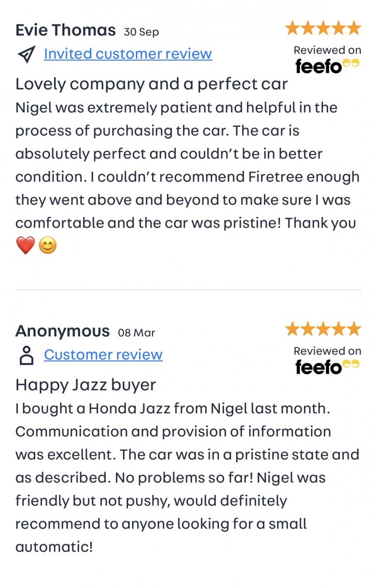The image size is (377, 588).
Task: Click the Happy Jazz buyer title
Action: (x=86, y=384)
